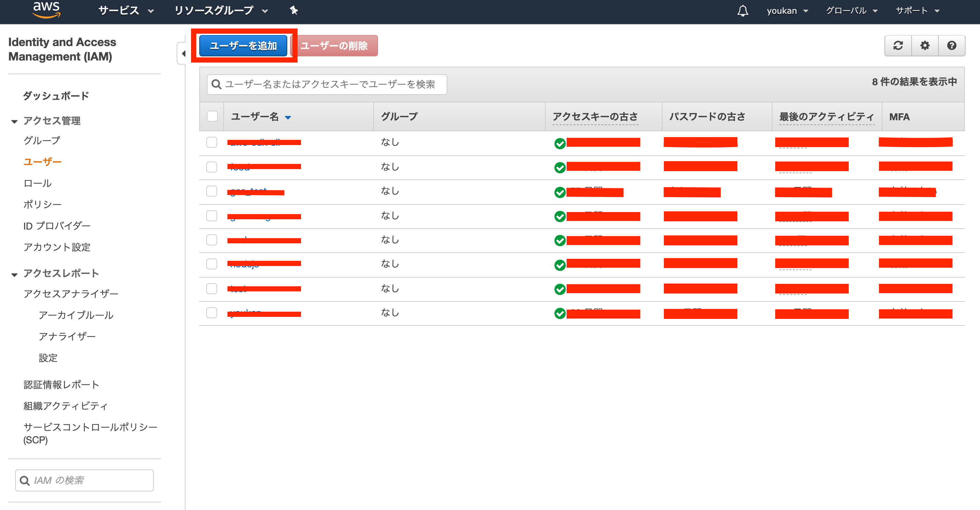Image resolution: width=980 pixels, height=510 pixels.
Task: Click the pin shortcut icon in navbar
Action: (293, 10)
